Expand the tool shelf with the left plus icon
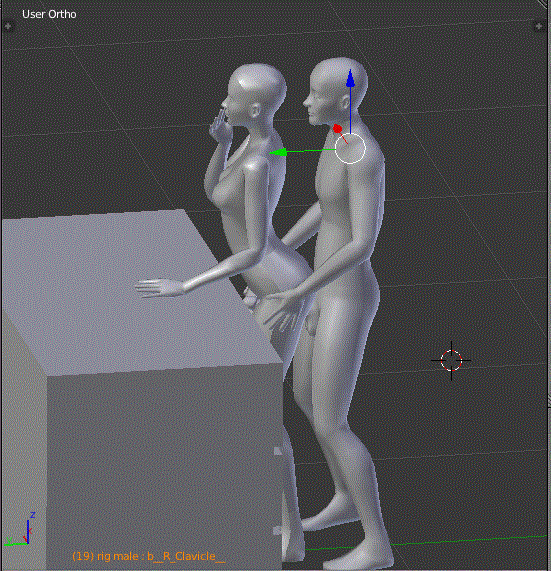 tap(8, 26)
